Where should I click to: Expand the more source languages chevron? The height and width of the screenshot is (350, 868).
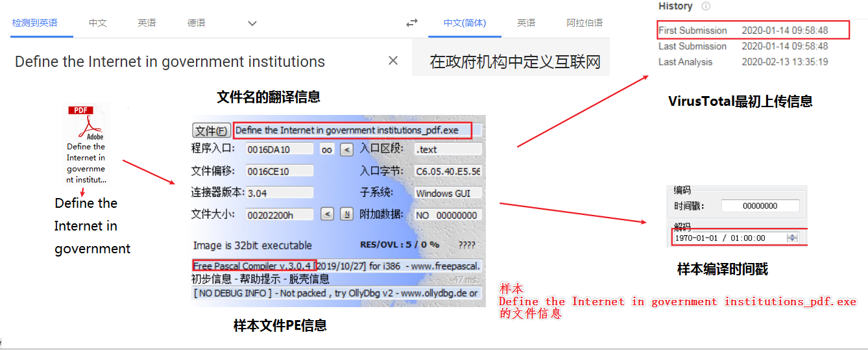(252, 23)
